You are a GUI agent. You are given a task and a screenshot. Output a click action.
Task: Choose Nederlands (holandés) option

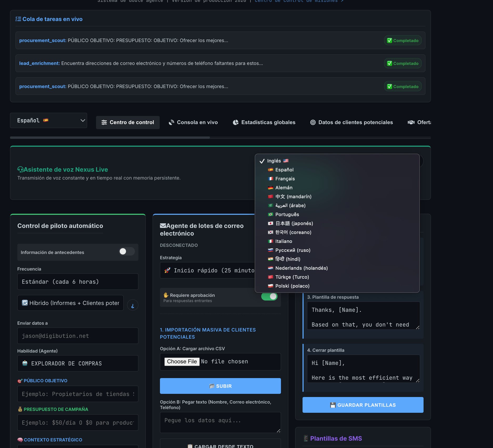(x=337, y=268)
